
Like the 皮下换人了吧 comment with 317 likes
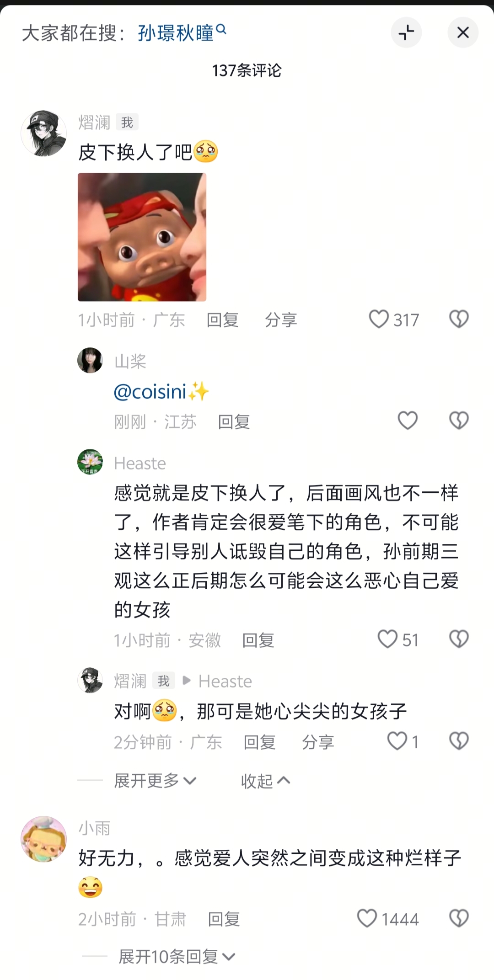(x=379, y=319)
